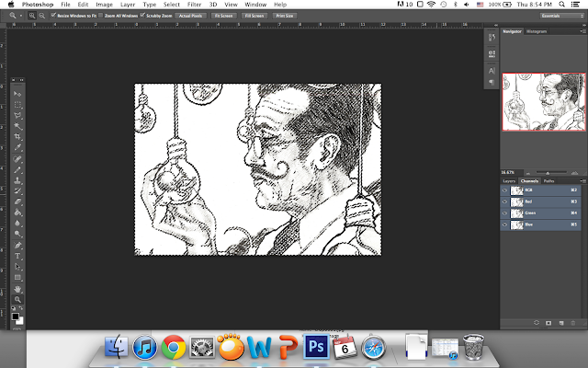Image resolution: width=588 pixels, height=368 pixels.
Task: Select the Clone Stamp tool
Action: click(17, 180)
